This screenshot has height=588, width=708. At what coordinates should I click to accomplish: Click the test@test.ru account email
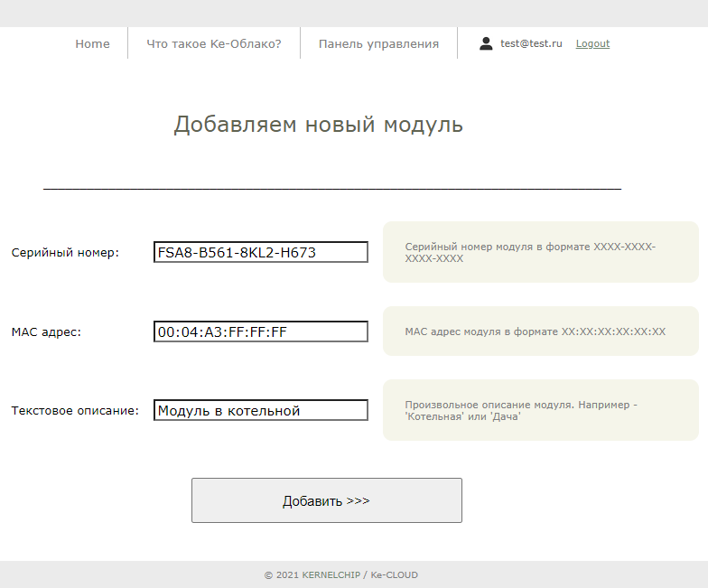click(x=531, y=43)
